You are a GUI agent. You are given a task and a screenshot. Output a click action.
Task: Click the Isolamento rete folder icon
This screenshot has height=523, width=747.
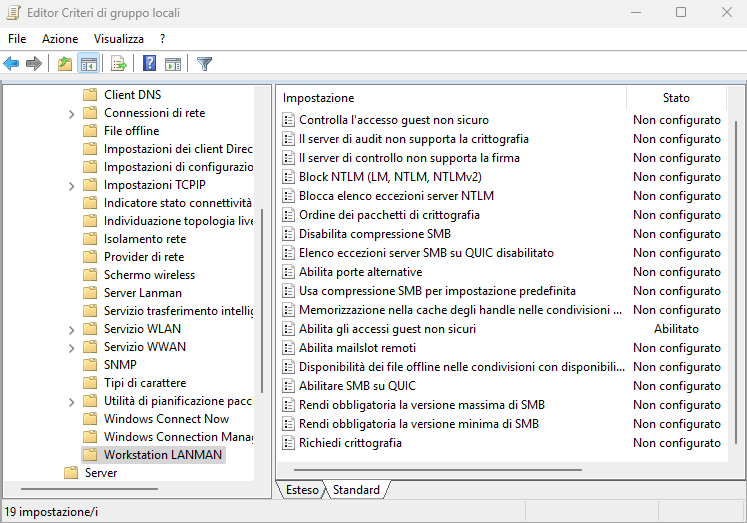click(90, 239)
